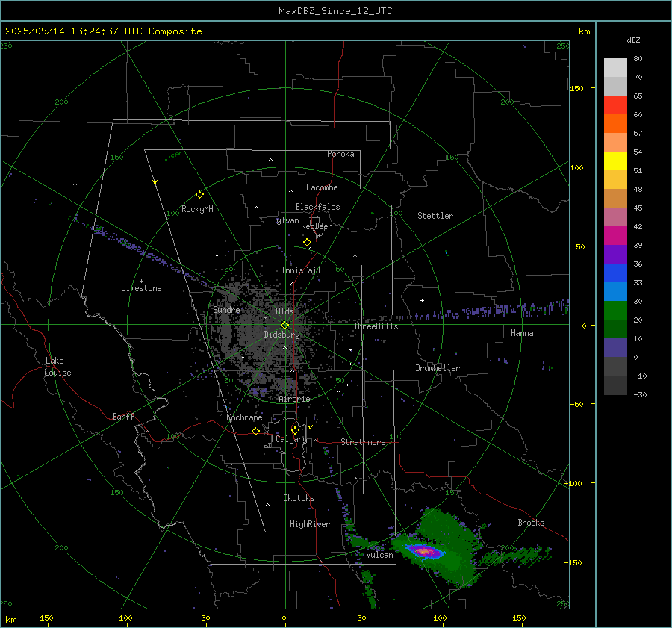Click the Okotoks label
This screenshot has width=672, height=628.
(x=299, y=498)
